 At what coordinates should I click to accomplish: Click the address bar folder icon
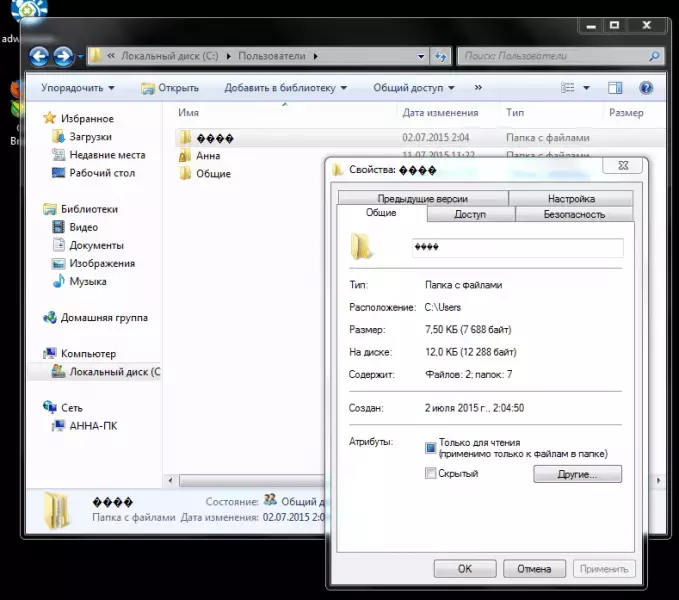click(x=96, y=56)
